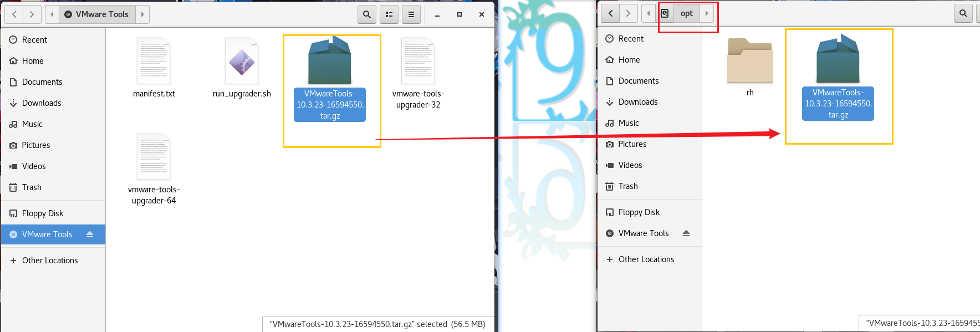Open Downloads in opt window sidebar
This screenshot has height=332, width=980.
click(650, 102)
